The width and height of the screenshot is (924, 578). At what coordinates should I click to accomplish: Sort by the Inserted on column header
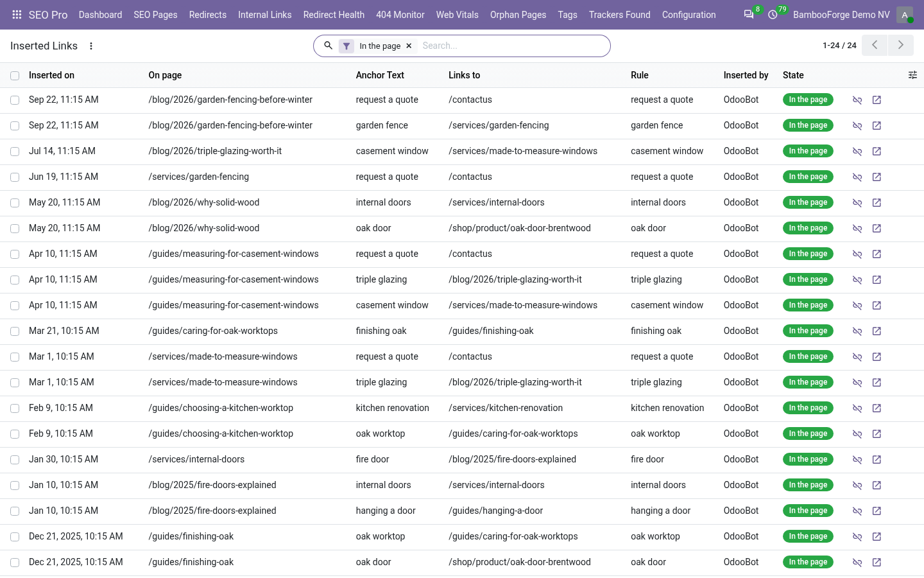51,75
